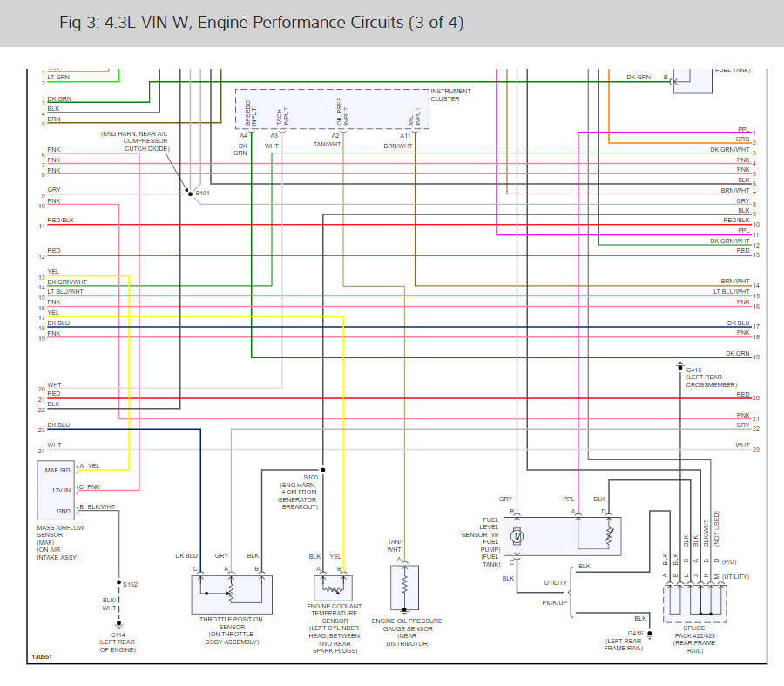
Task: Click the fuel pump motor M symbol
Action: coord(517,536)
